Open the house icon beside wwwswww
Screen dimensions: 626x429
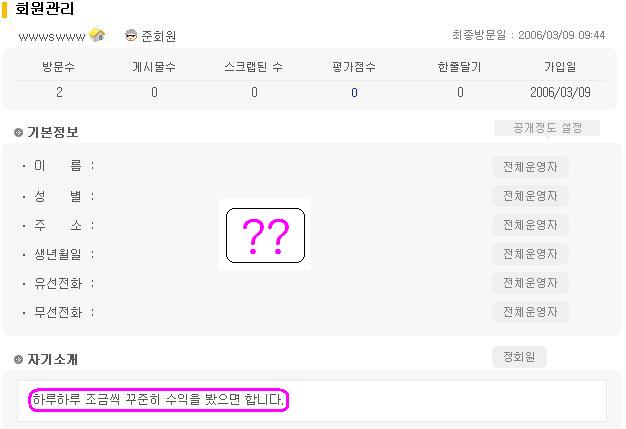pos(97,35)
